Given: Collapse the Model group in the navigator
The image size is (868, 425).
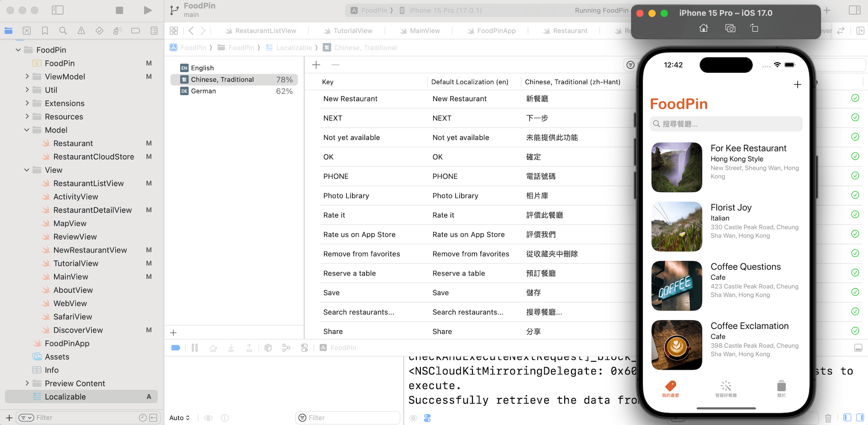Looking at the screenshot, I should click(26, 130).
